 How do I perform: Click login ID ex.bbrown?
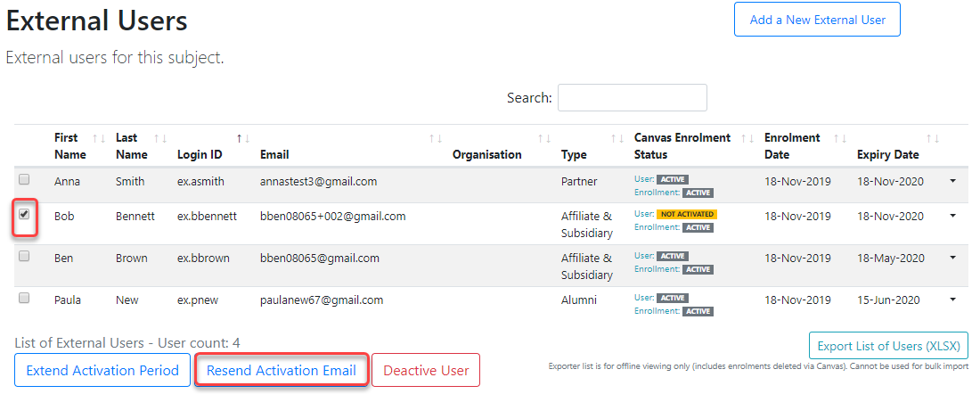tap(202, 258)
